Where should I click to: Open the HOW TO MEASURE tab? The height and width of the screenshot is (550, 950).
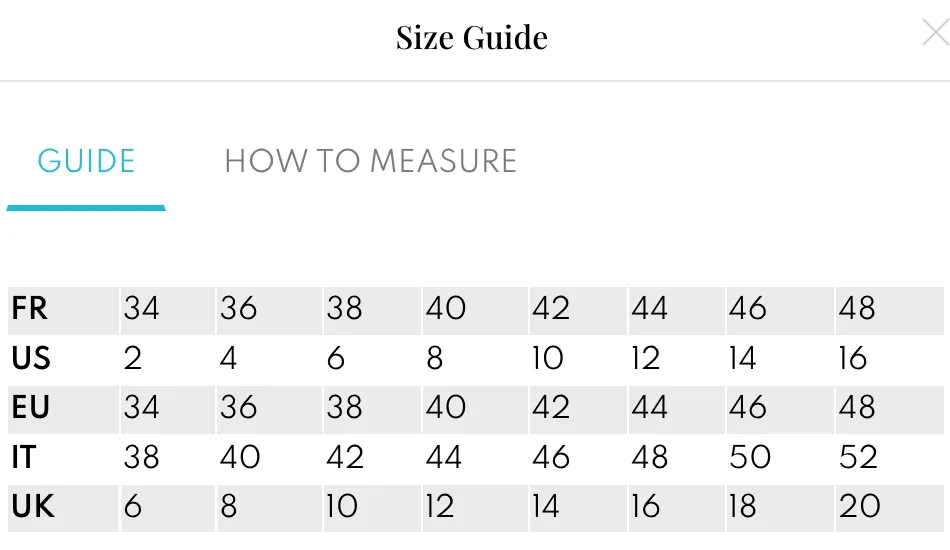[370, 161]
